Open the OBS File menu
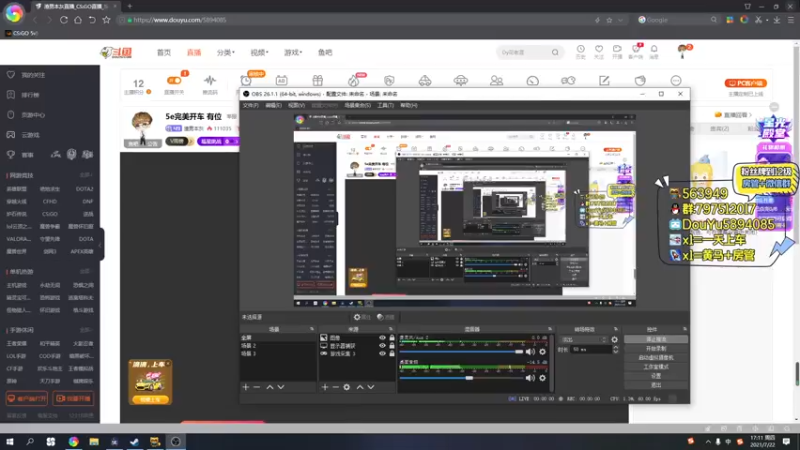 coord(250,105)
